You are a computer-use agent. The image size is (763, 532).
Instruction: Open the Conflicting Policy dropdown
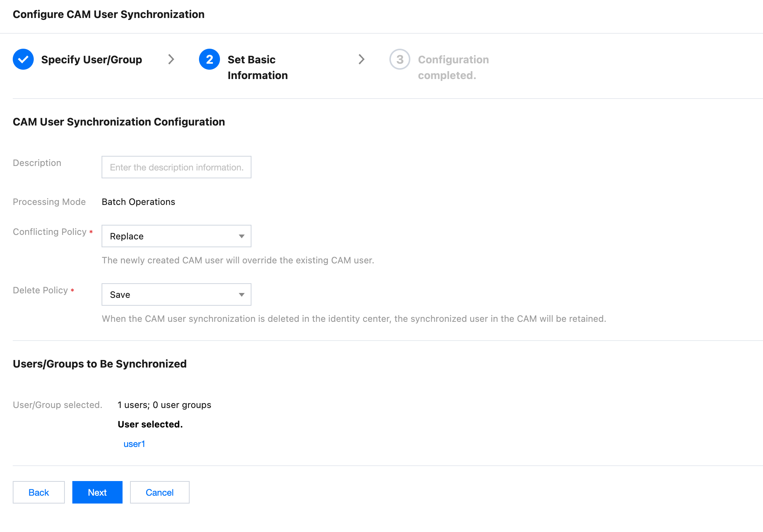click(177, 236)
